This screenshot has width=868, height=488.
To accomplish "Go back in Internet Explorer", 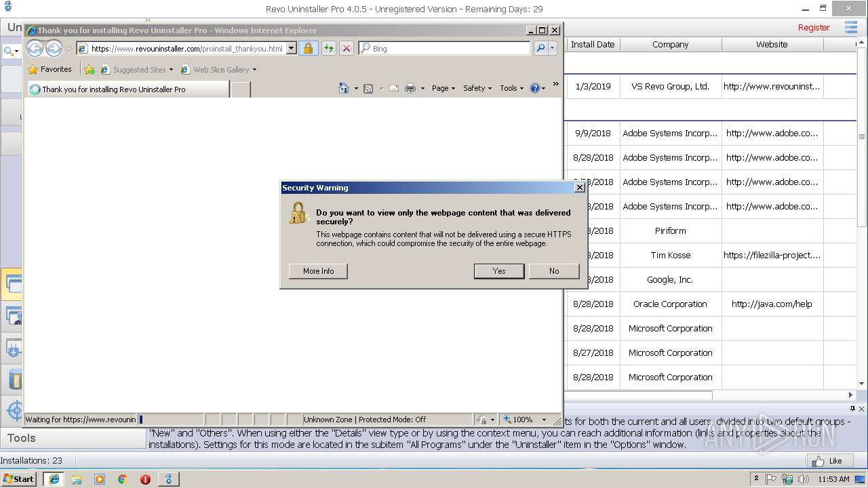I will pyautogui.click(x=35, y=49).
